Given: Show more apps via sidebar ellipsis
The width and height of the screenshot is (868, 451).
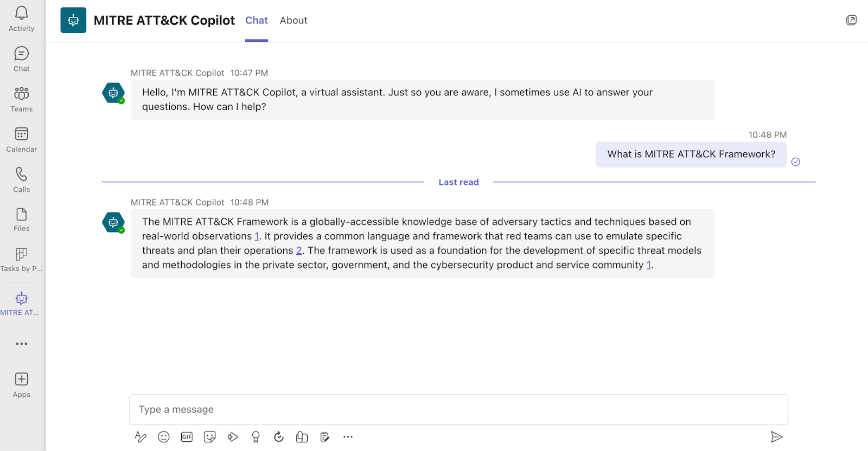Looking at the screenshot, I should point(22,344).
